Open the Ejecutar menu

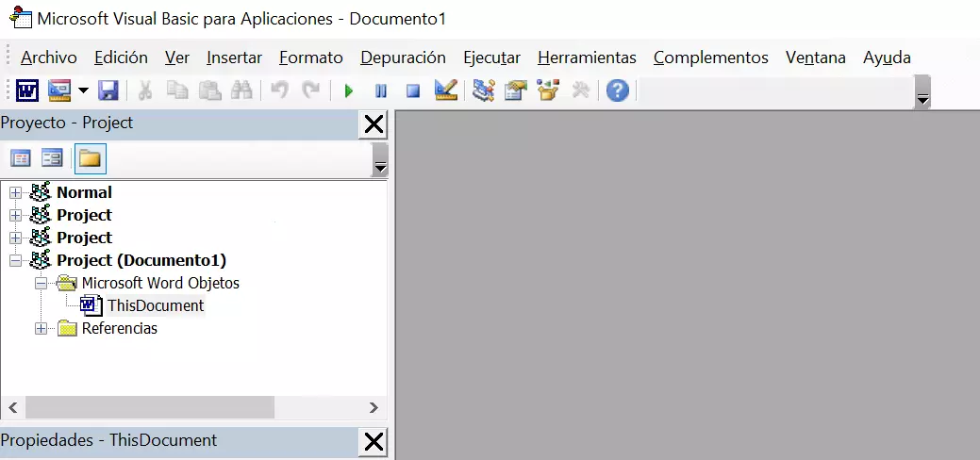491,57
